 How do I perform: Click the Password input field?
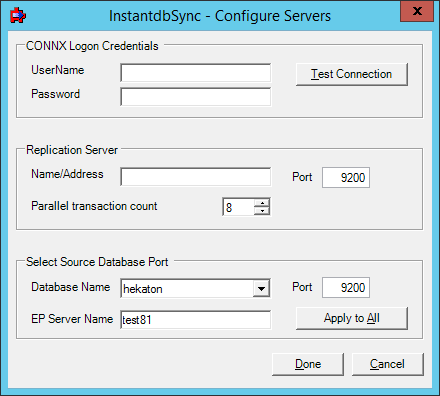(x=196, y=97)
